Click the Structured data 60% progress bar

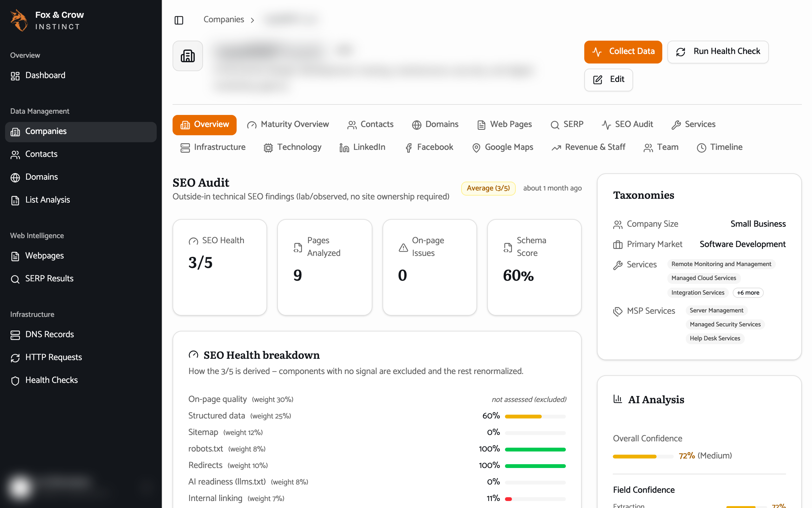(535, 417)
